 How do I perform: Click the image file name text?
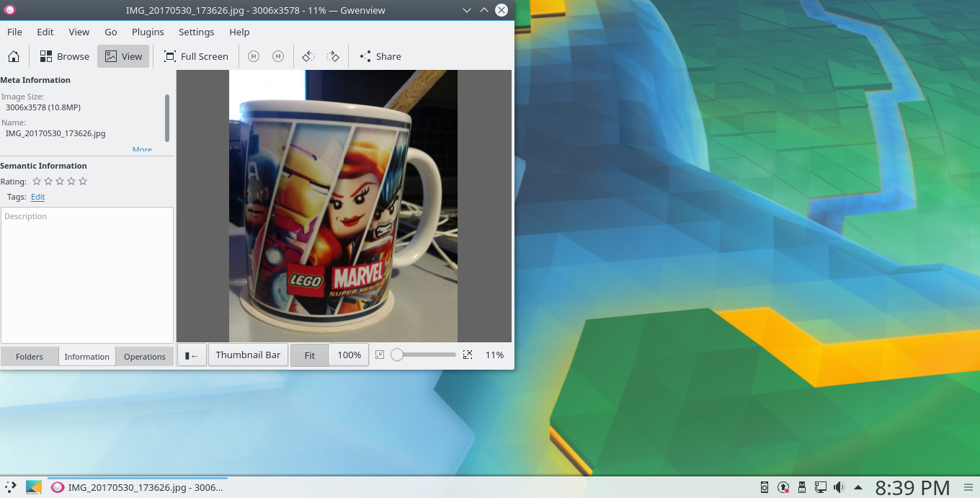pyautogui.click(x=55, y=133)
